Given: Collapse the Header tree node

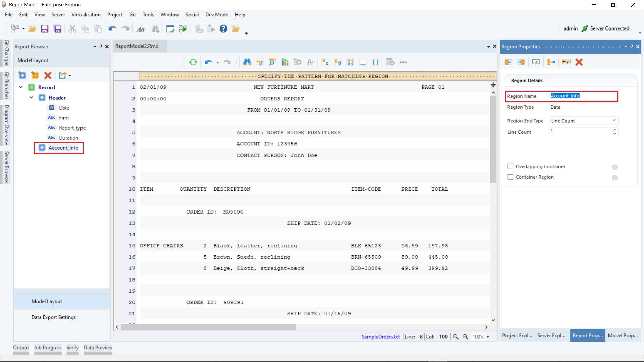Looking at the screenshot, I should [x=31, y=98].
